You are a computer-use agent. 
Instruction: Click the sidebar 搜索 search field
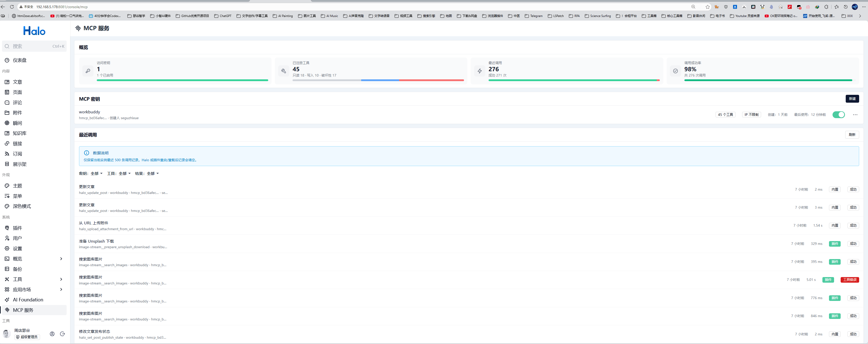[34, 46]
